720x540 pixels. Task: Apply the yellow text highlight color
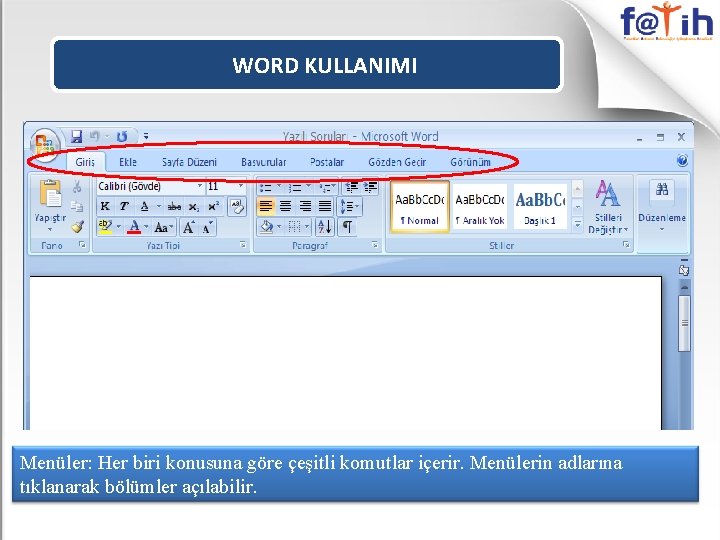click(106, 227)
